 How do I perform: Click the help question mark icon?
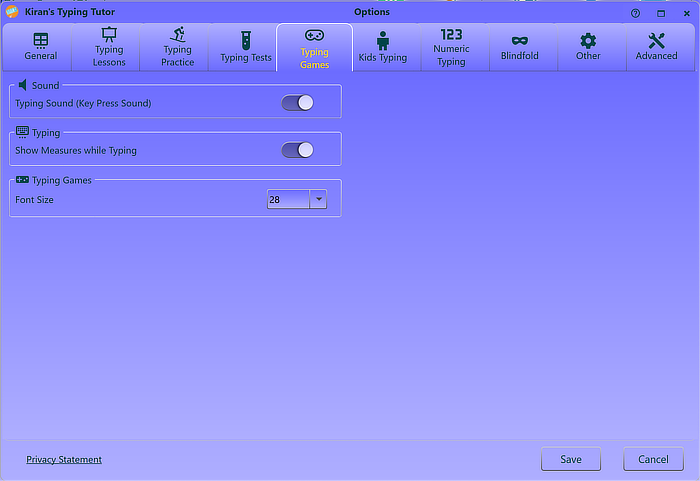point(635,13)
